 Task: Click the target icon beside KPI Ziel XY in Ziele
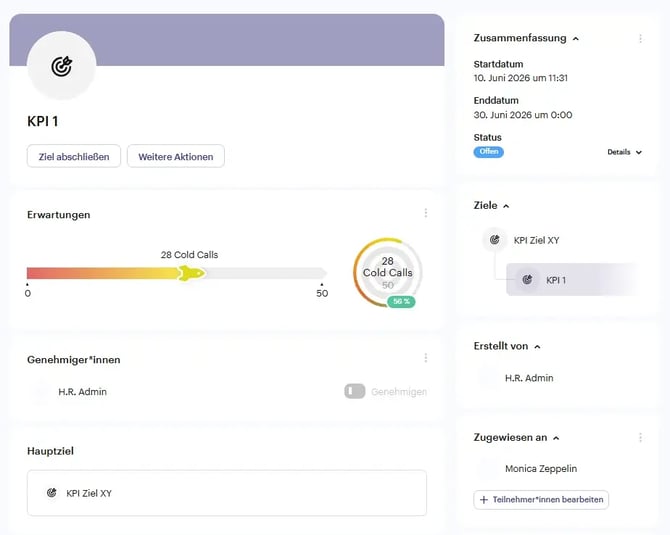click(x=494, y=240)
